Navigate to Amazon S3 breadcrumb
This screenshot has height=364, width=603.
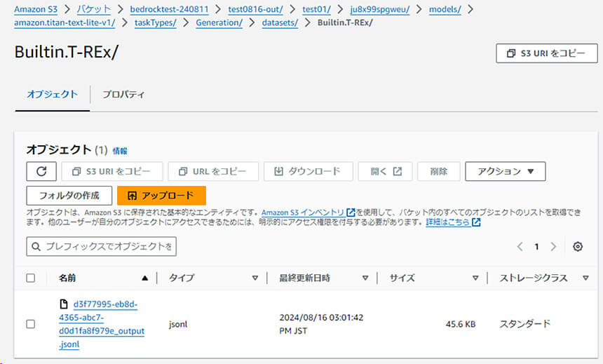click(36, 9)
